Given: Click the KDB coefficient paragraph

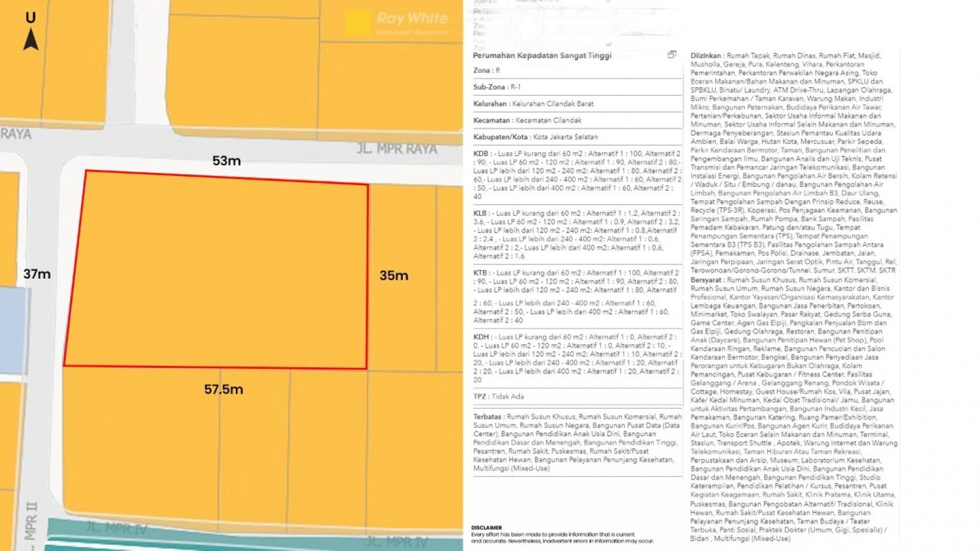Looking at the screenshot, I should coord(577,175).
